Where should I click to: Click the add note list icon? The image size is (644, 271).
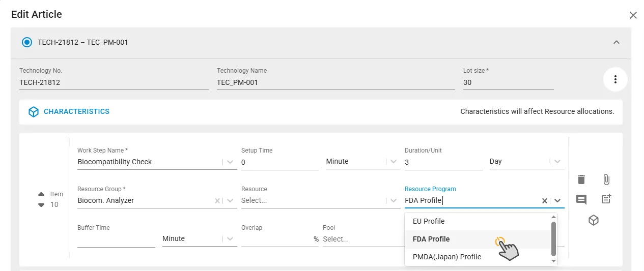606,199
